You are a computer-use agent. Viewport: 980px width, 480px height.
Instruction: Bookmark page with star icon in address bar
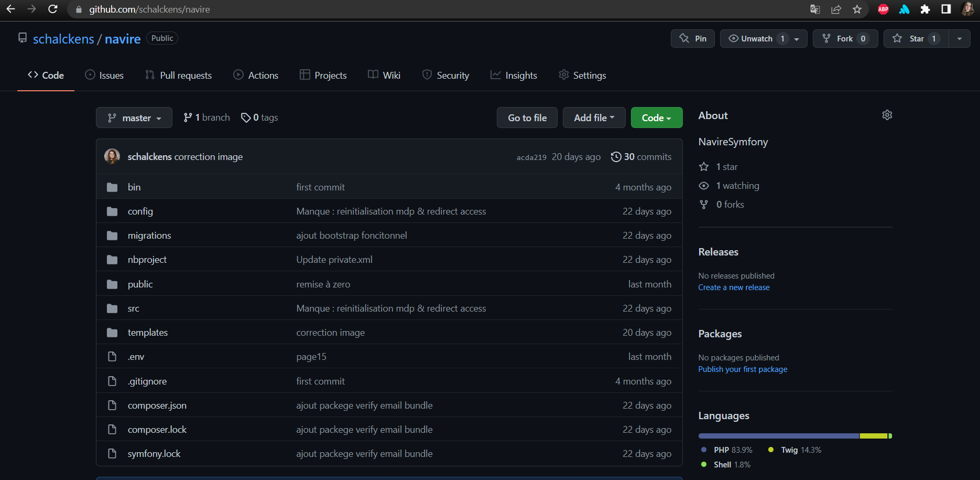pyautogui.click(x=857, y=9)
